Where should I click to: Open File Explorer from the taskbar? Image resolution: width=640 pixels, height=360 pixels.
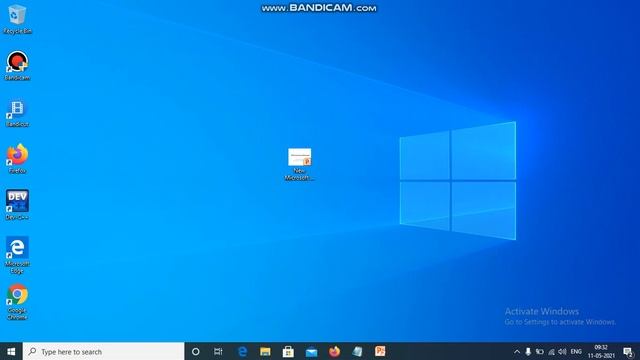(x=265, y=351)
